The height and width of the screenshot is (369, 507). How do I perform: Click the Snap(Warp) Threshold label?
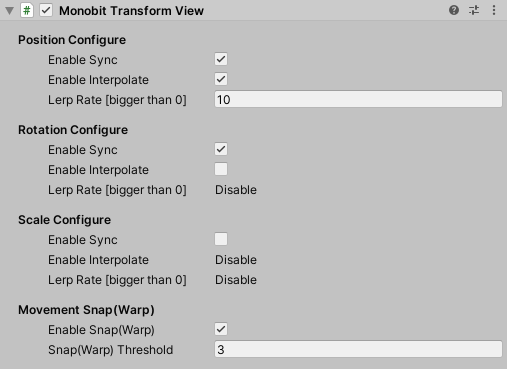(110, 350)
